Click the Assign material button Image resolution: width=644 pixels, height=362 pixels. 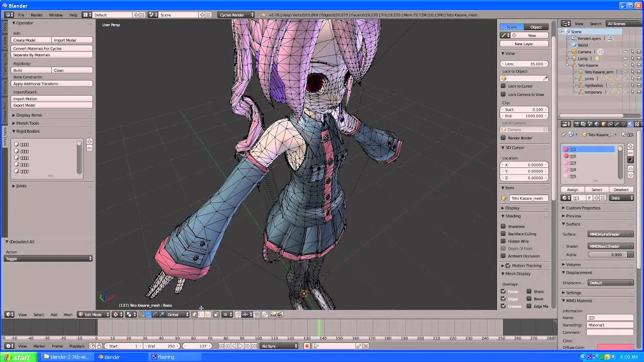(573, 190)
